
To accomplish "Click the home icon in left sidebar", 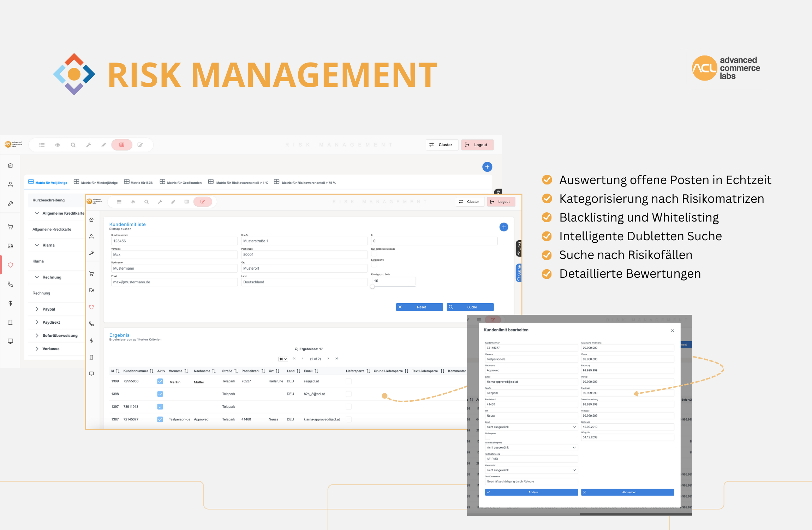I will point(11,165).
